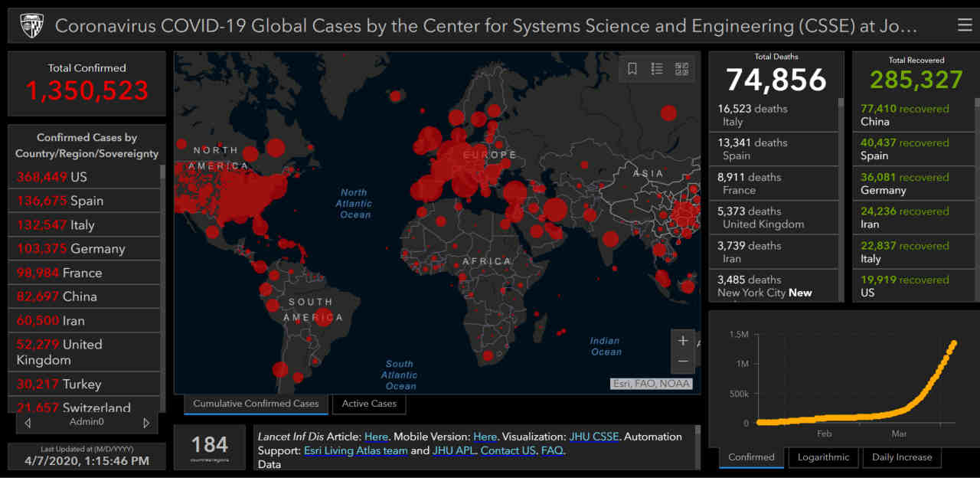Viewport: 980px width, 478px height.
Task: Click Germany 36,081 recovered entry
Action: pyautogui.click(x=913, y=183)
